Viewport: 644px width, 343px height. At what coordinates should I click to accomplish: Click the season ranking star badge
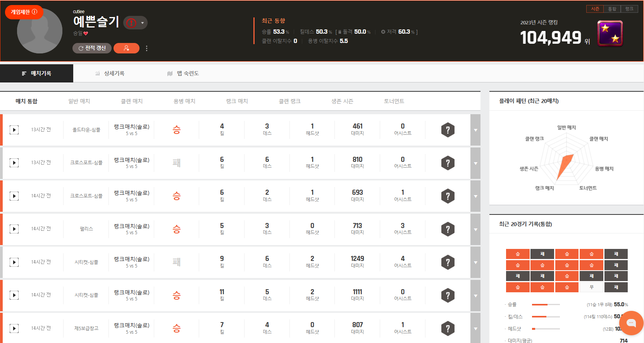(x=610, y=34)
